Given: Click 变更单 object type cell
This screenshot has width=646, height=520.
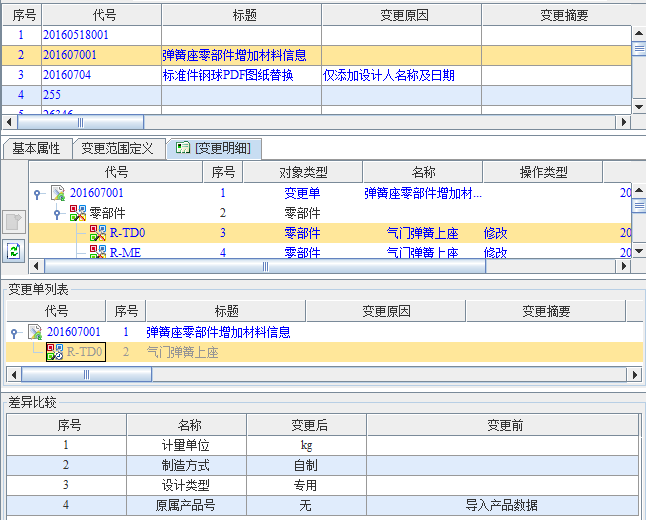Looking at the screenshot, I should pyautogui.click(x=302, y=193).
